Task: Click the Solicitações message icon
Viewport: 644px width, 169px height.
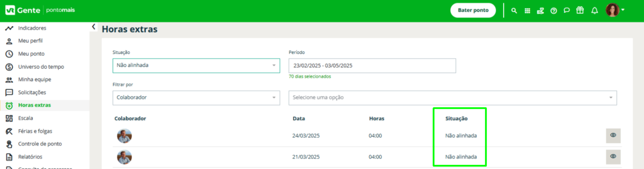Action: pyautogui.click(x=9, y=92)
